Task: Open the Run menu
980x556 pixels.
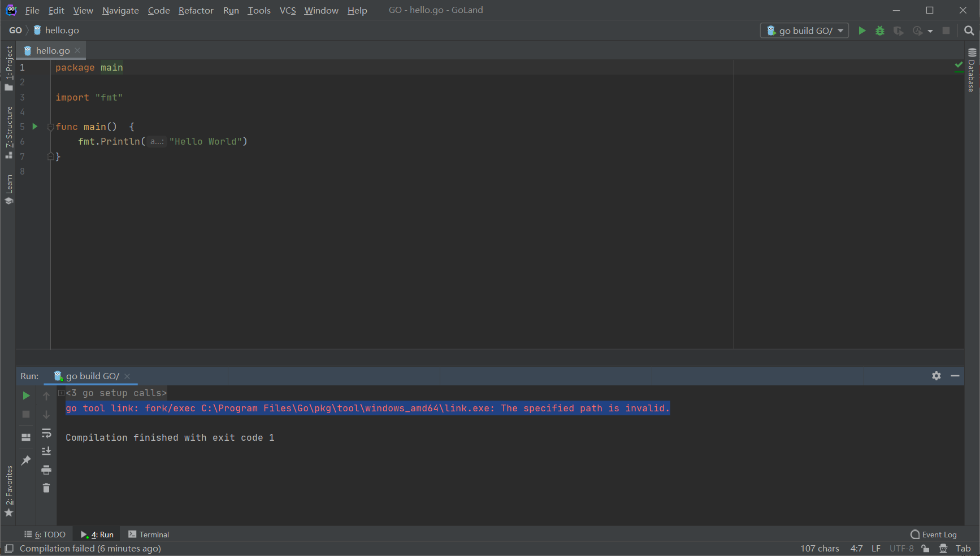Action: point(231,10)
